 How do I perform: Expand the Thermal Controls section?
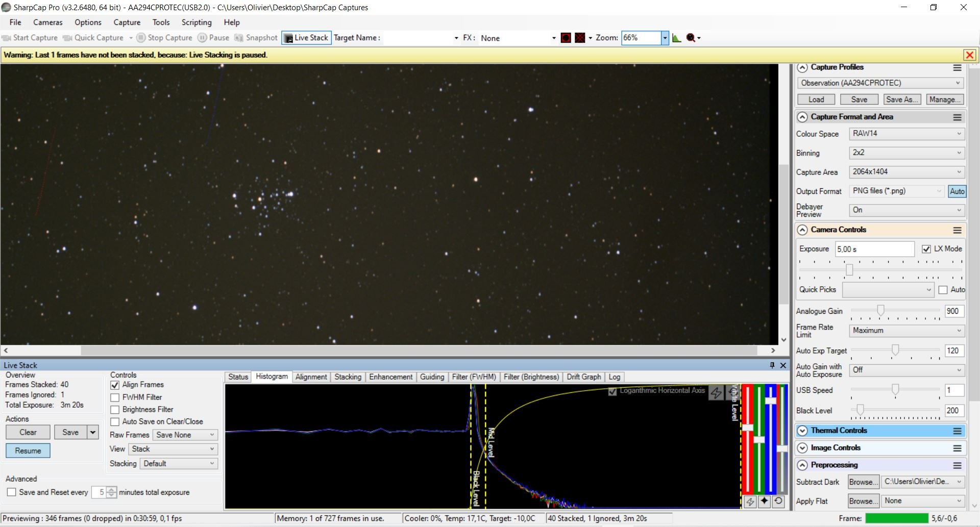[802, 431]
